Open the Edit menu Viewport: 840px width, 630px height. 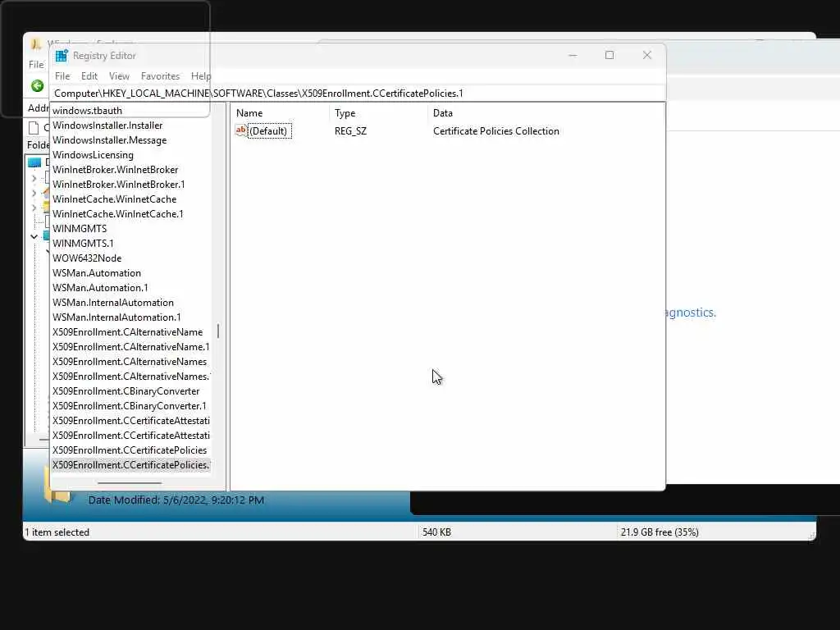click(x=89, y=76)
